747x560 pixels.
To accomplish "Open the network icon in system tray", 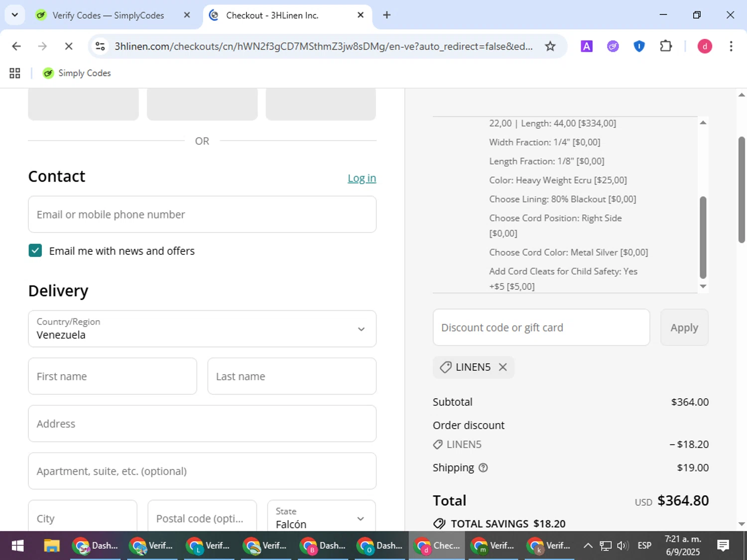I will (x=606, y=546).
